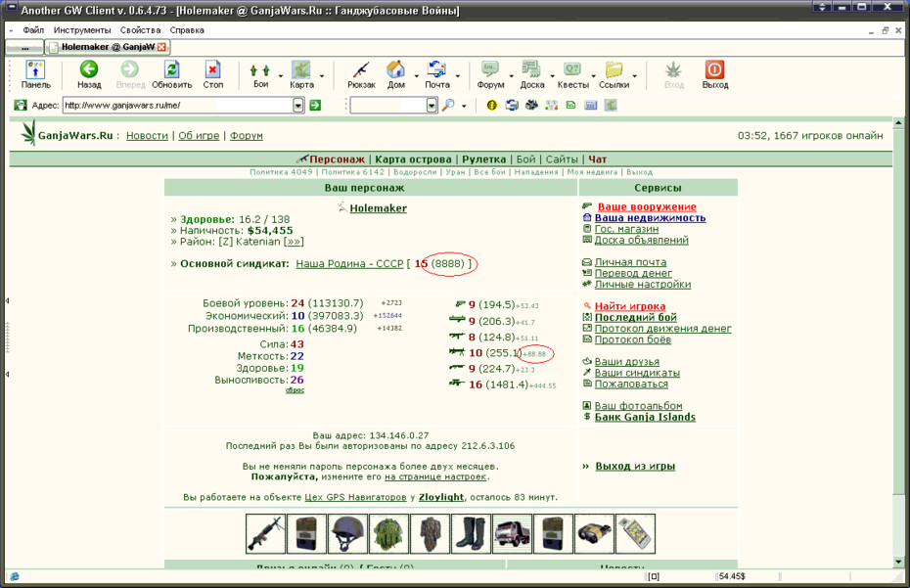The width and height of the screenshot is (910, 588).
Task: Refresh page with Обновить icon
Action: pos(172,75)
